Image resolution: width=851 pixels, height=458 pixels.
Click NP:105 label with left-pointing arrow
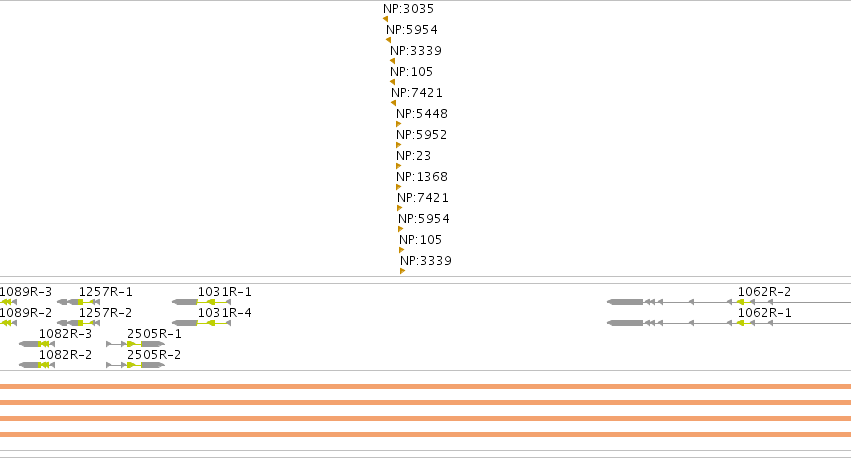click(411, 72)
